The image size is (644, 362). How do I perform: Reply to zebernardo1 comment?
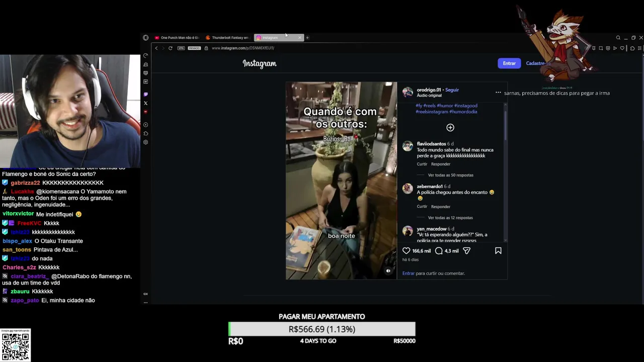tap(441, 207)
